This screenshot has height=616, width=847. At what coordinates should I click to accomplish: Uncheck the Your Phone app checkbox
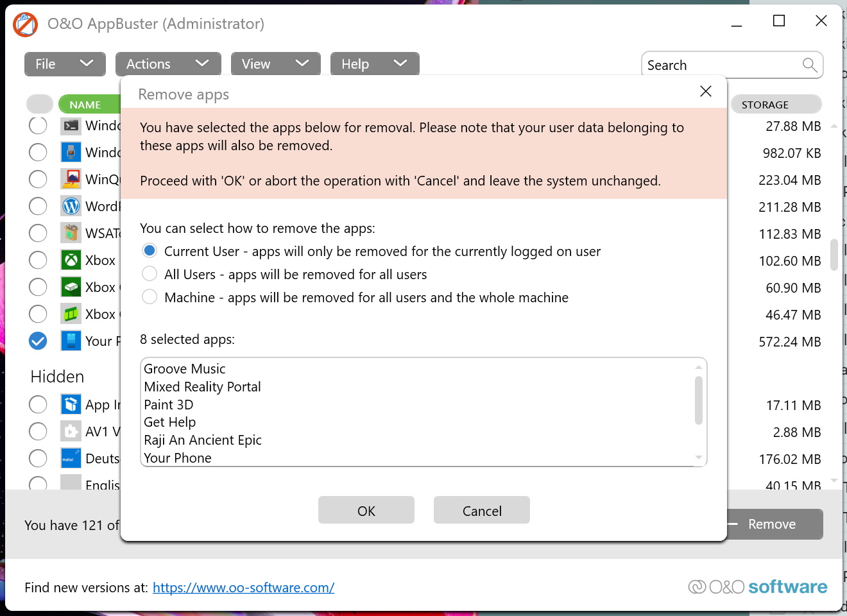[38, 341]
